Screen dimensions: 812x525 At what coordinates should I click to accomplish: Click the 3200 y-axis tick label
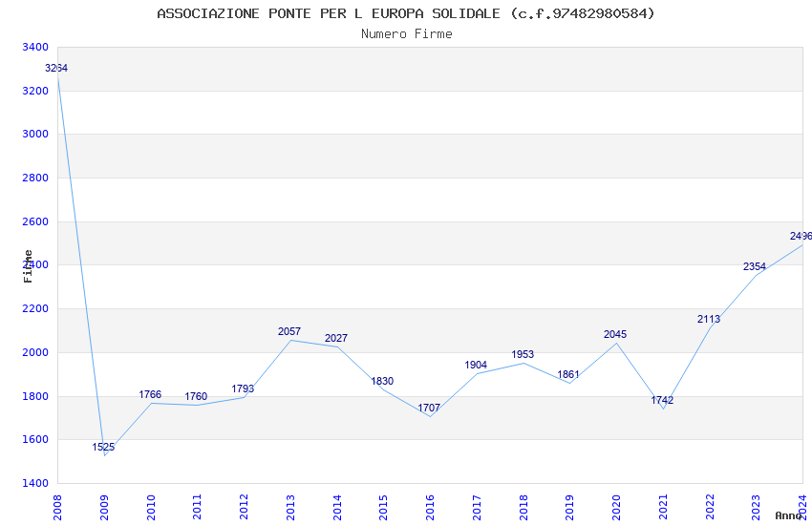(35, 91)
